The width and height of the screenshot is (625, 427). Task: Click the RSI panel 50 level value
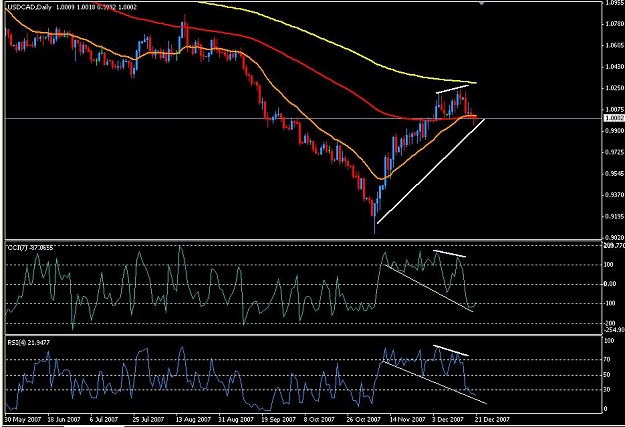tap(608, 375)
